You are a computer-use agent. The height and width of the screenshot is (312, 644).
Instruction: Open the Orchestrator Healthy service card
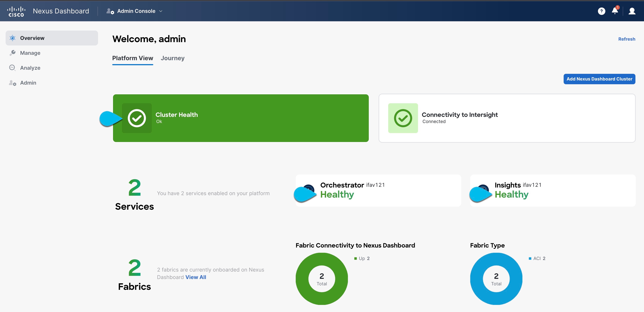378,190
